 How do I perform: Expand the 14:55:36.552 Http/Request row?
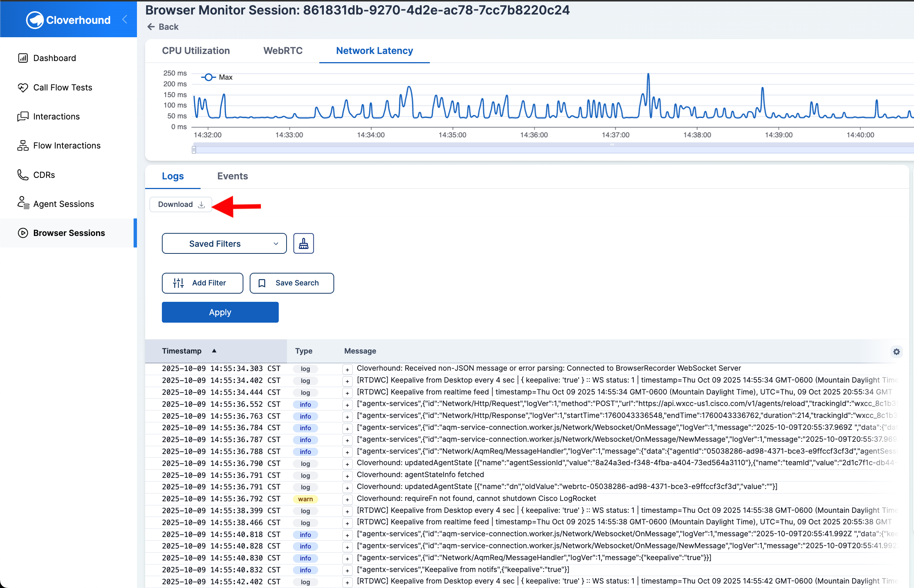click(x=347, y=405)
